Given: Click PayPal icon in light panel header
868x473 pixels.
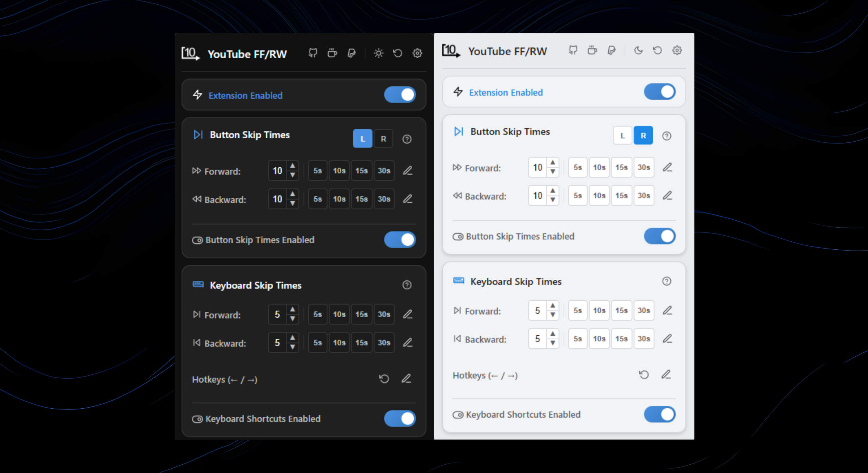Looking at the screenshot, I should [612, 50].
